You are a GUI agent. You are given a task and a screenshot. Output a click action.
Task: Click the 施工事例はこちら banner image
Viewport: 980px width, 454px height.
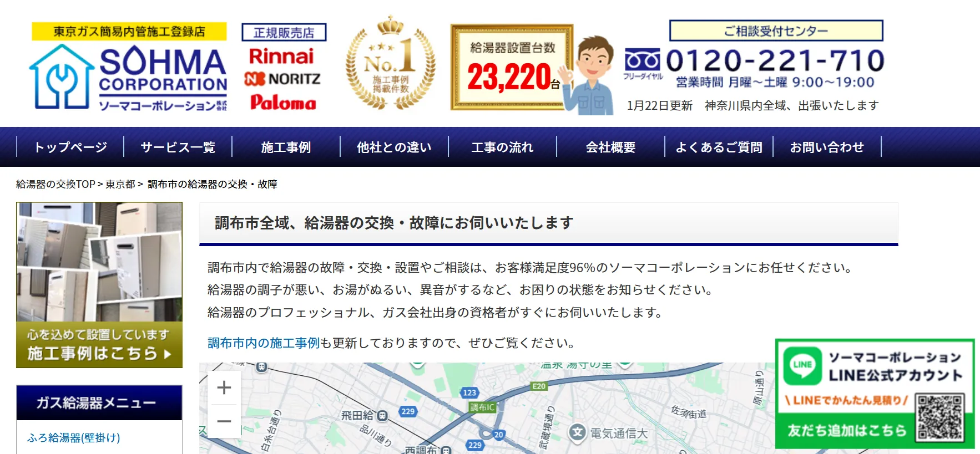point(99,285)
